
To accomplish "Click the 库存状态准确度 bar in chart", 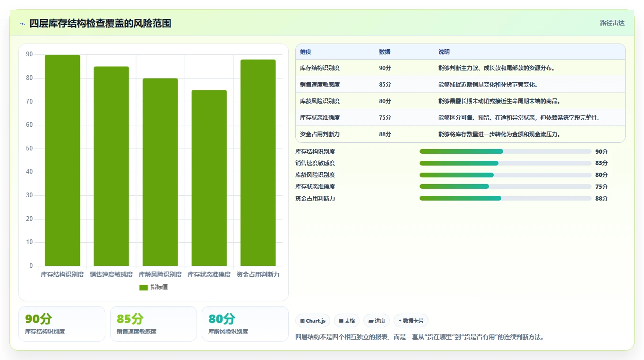I will tap(209, 178).
